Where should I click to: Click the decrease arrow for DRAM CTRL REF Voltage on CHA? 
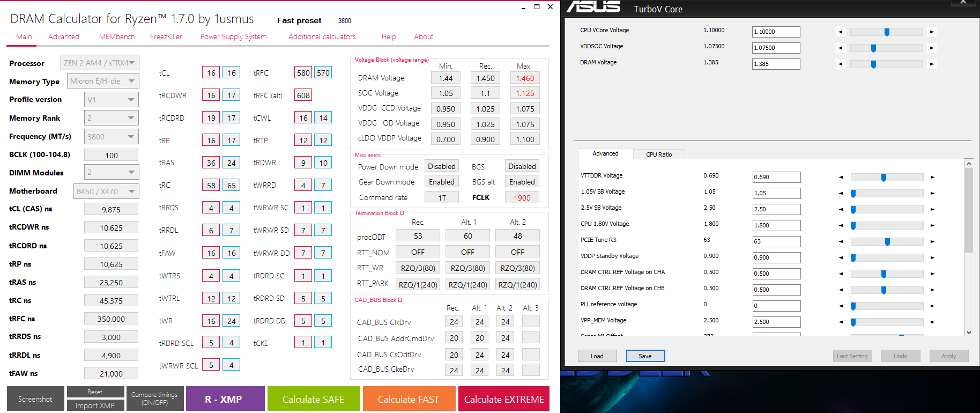pos(841,274)
